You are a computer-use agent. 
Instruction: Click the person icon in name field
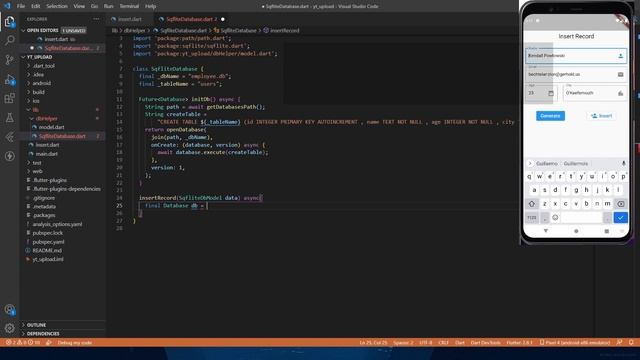point(620,56)
